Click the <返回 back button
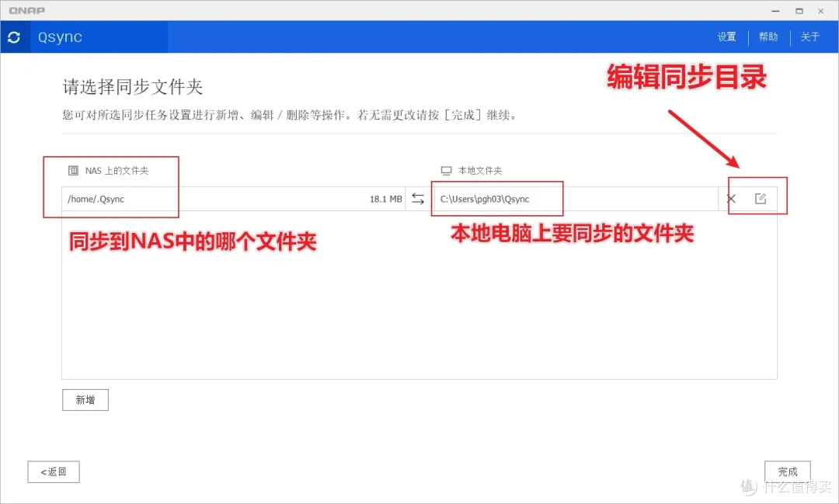 tap(54, 471)
